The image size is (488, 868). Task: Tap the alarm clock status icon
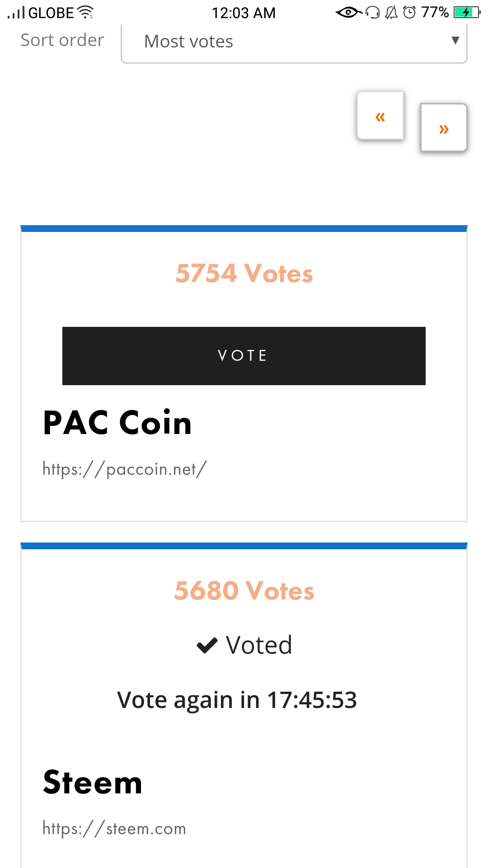[409, 12]
